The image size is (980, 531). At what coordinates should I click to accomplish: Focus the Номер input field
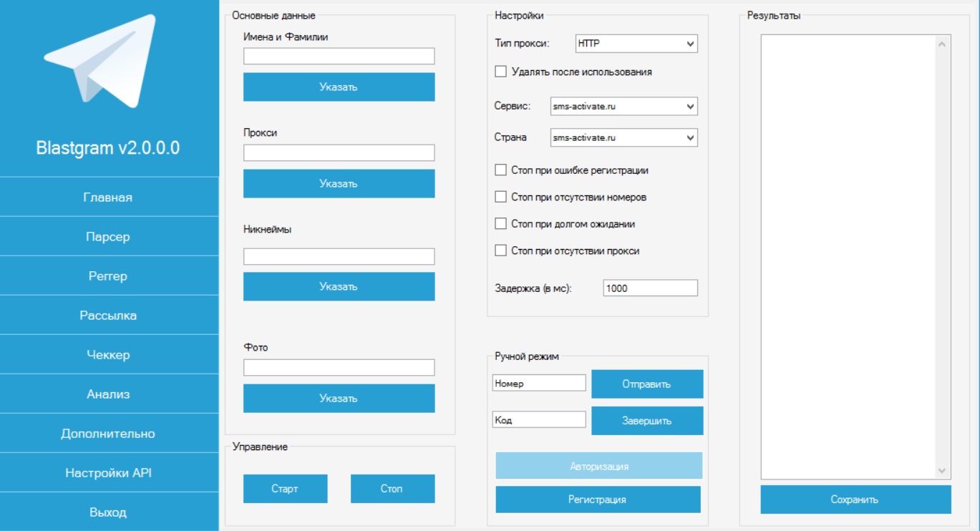tap(539, 384)
